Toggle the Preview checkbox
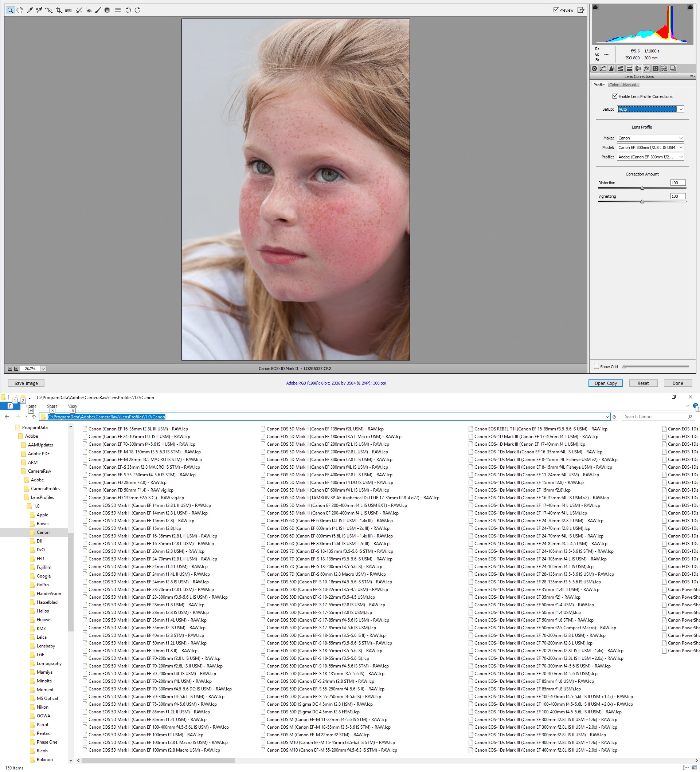 point(556,10)
